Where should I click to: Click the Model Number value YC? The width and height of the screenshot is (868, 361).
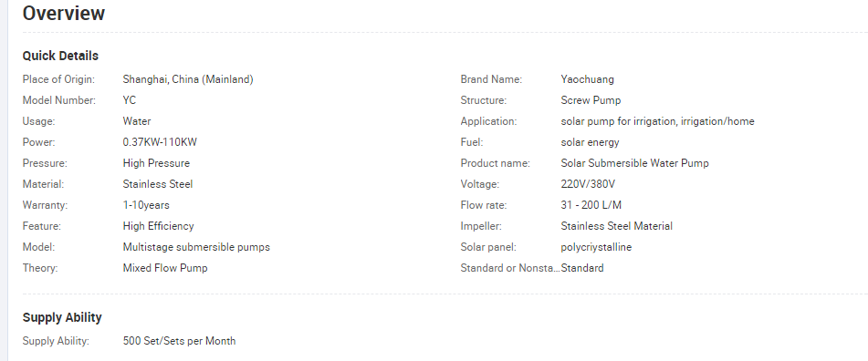(x=130, y=100)
